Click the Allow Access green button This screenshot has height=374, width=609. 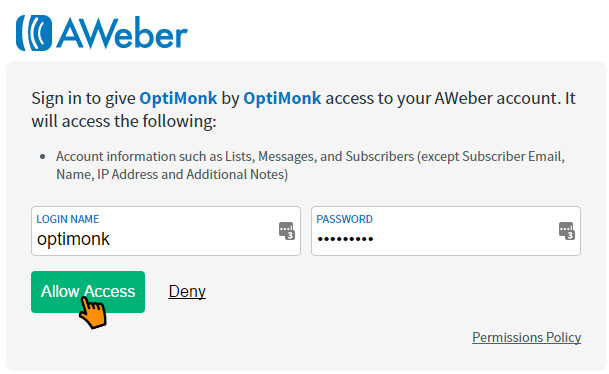(x=88, y=292)
